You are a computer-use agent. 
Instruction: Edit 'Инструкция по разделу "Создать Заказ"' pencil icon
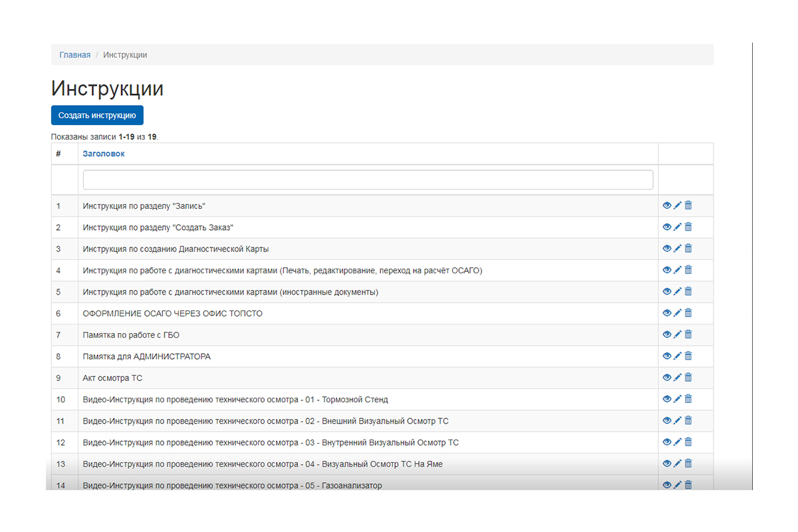point(678,227)
